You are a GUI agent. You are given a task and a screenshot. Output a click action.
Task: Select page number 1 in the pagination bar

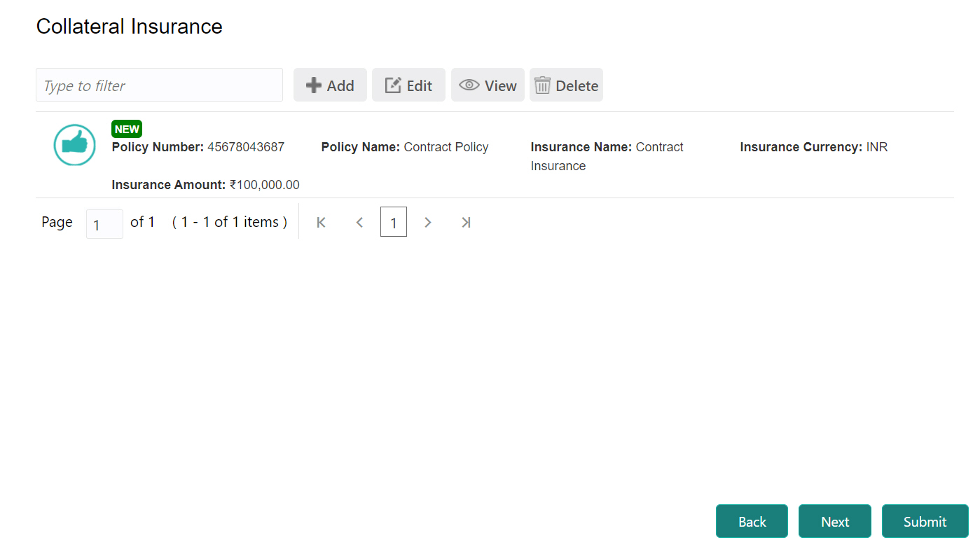point(393,222)
